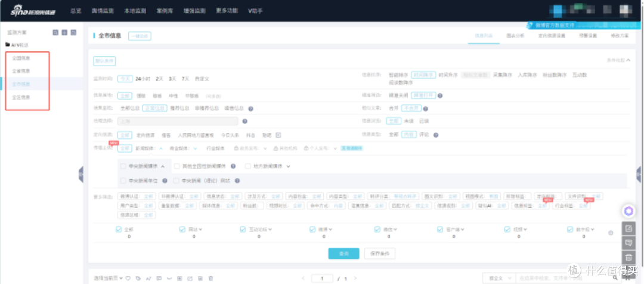Click the 地域选择 input field
The image size is (644, 284).
pyautogui.click(x=178, y=121)
